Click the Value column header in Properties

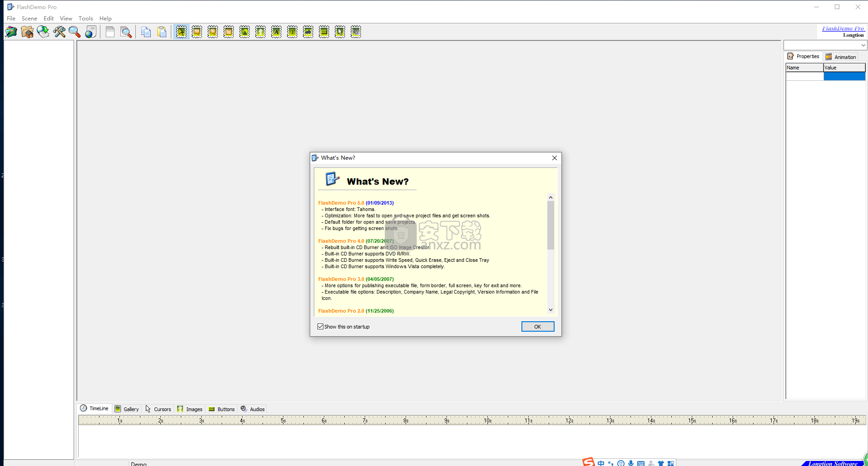pyautogui.click(x=844, y=68)
